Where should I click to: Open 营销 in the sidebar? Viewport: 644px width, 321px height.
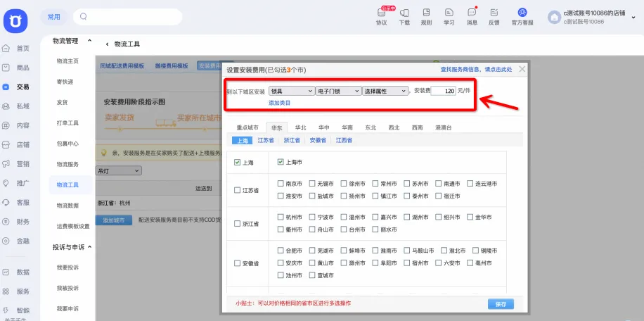(16, 164)
